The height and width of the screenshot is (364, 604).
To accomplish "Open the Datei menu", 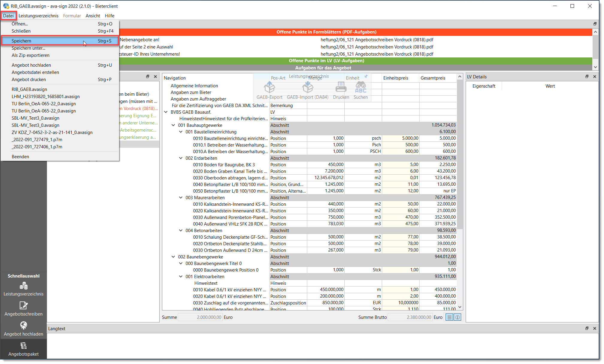I will [x=8, y=16].
